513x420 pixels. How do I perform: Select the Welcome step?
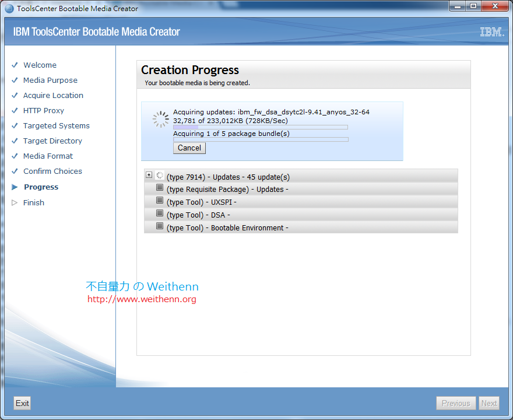pos(40,65)
